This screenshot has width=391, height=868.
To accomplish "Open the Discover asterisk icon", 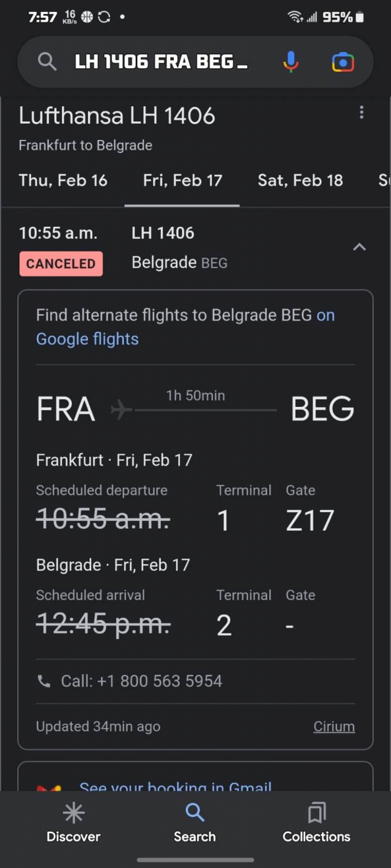I will coord(73,813).
